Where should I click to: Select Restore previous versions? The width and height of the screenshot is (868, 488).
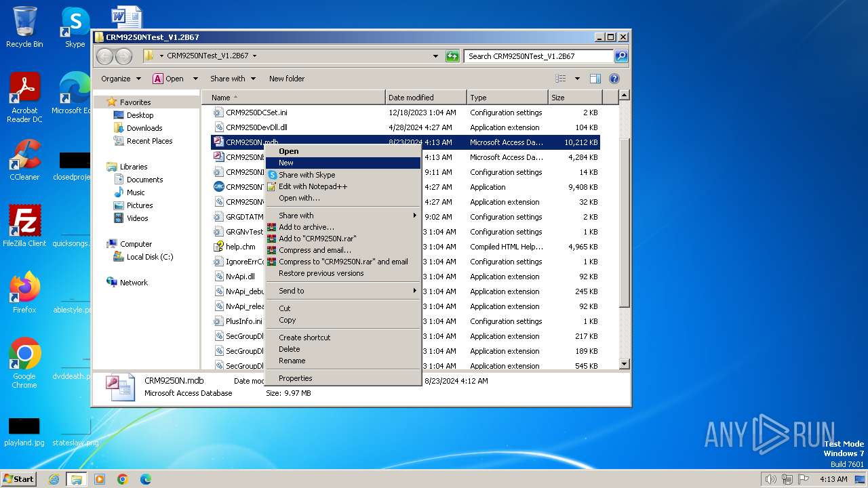point(343,273)
